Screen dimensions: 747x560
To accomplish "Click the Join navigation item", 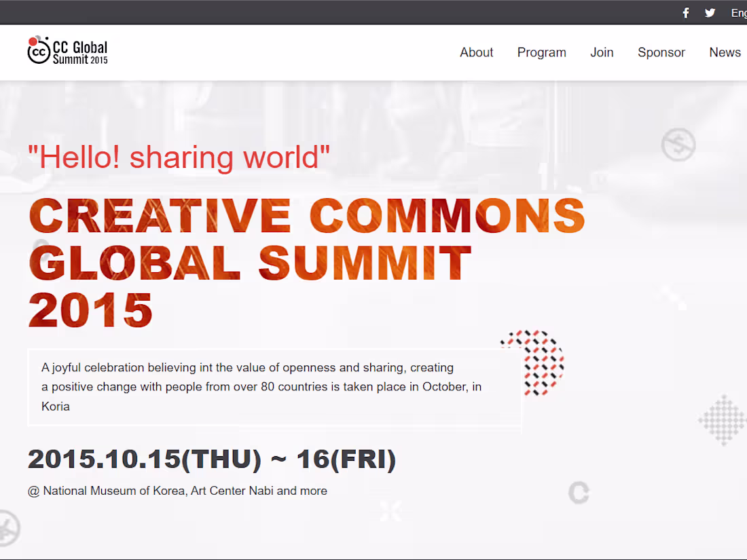I will point(602,52).
